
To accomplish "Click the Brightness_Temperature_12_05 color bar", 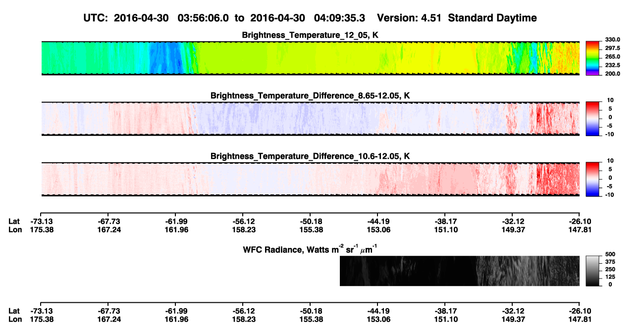I will click(593, 57).
